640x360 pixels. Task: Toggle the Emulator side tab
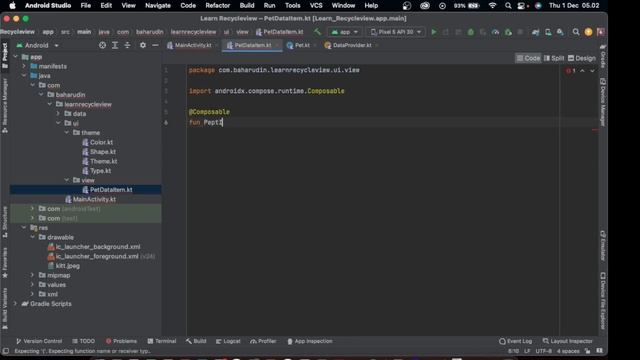click(603, 246)
